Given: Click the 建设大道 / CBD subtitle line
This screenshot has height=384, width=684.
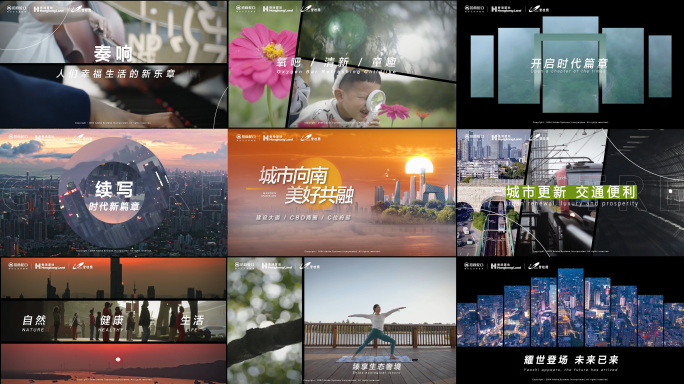Looking at the screenshot, I should [303, 217].
